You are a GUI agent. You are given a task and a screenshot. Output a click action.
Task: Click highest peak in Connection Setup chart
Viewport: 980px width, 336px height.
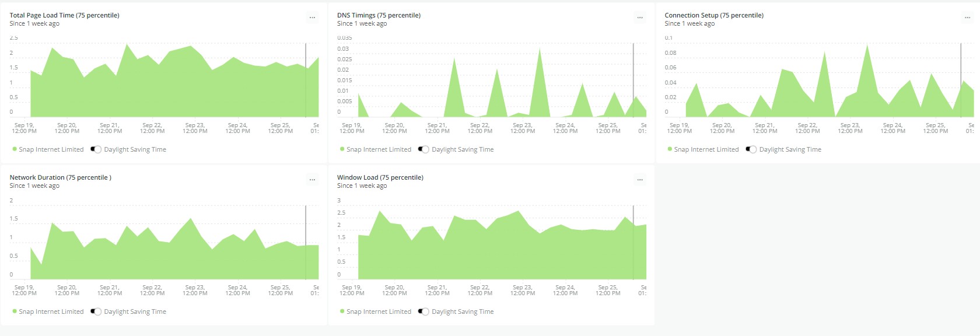pyautogui.click(x=867, y=47)
